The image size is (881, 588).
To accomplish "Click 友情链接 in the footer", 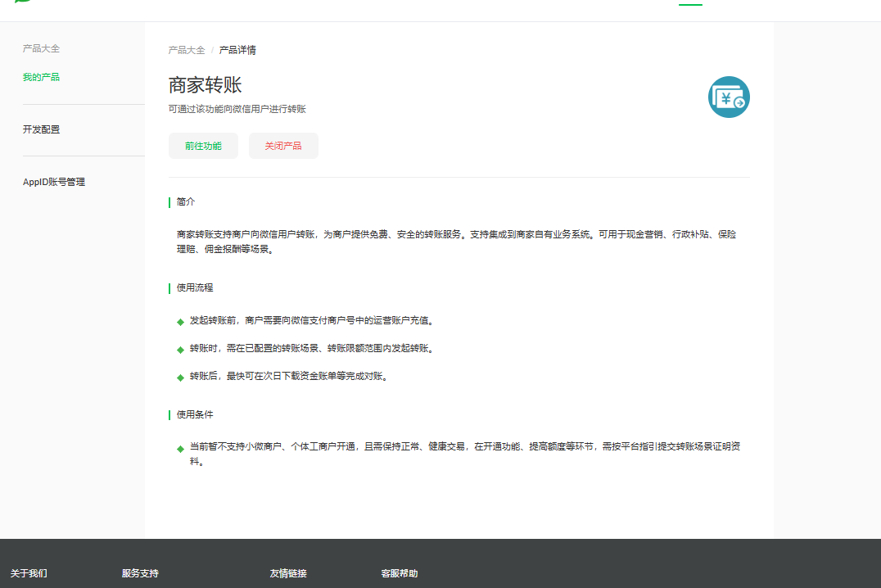I will (288, 573).
